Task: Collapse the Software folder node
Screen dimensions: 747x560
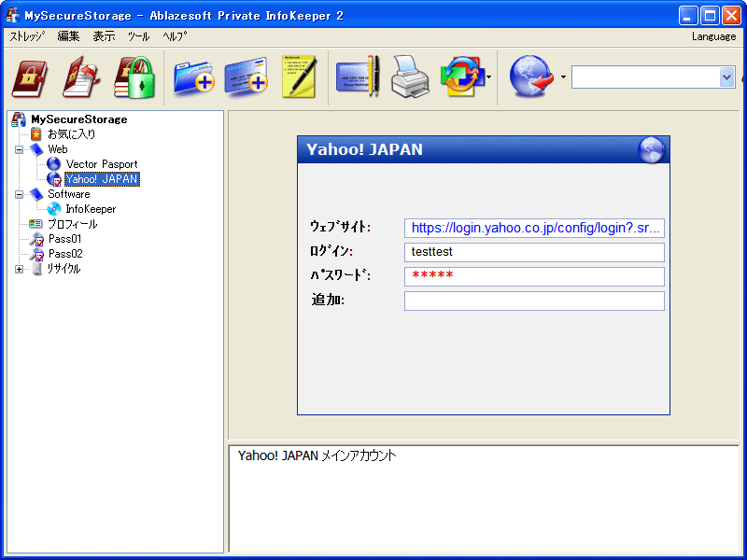Action: coord(19,194)
